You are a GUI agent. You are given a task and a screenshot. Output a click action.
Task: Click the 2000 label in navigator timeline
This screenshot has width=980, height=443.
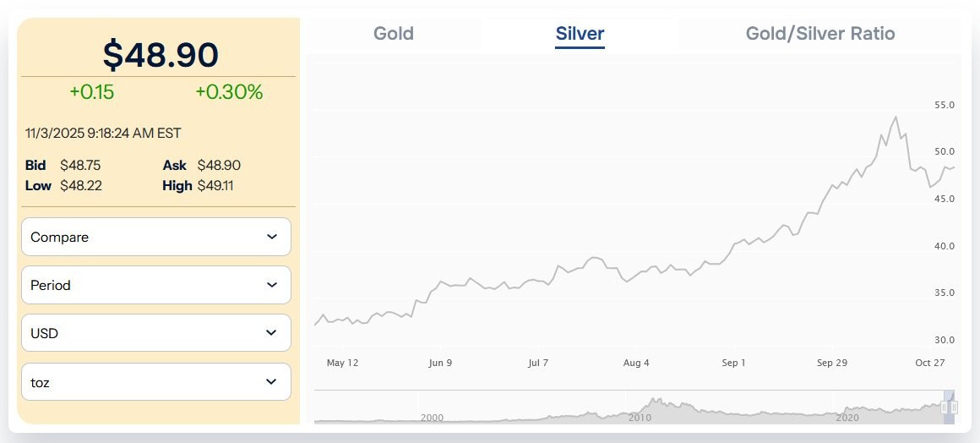tap(432, 418)
